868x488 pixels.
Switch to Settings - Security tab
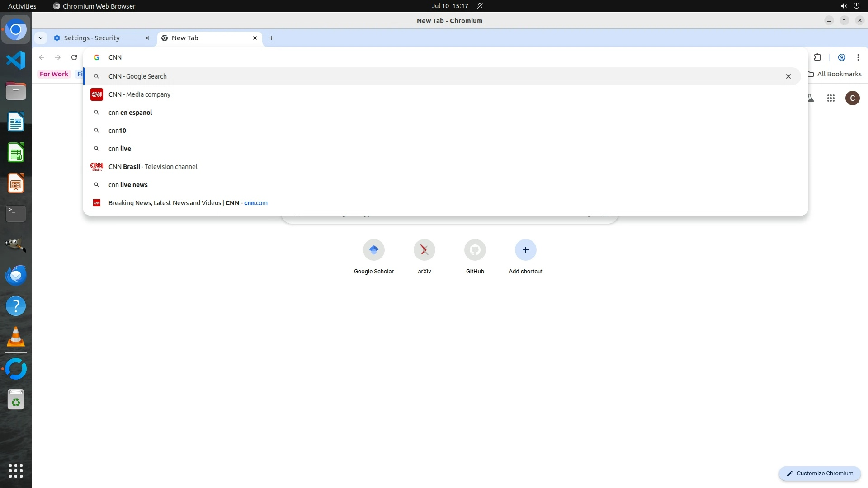pyautogui.click(x=92, y=38)
